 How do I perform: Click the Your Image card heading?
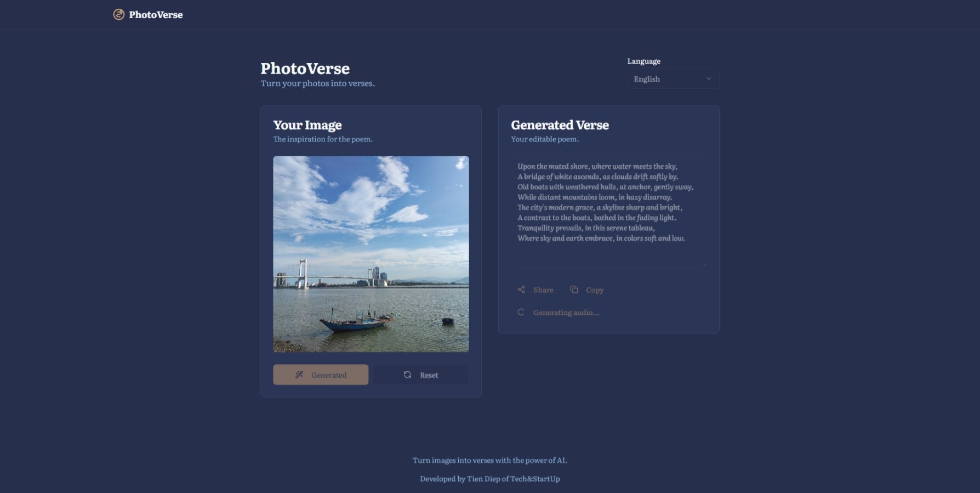pyautogui.click(x=307, y=125)
